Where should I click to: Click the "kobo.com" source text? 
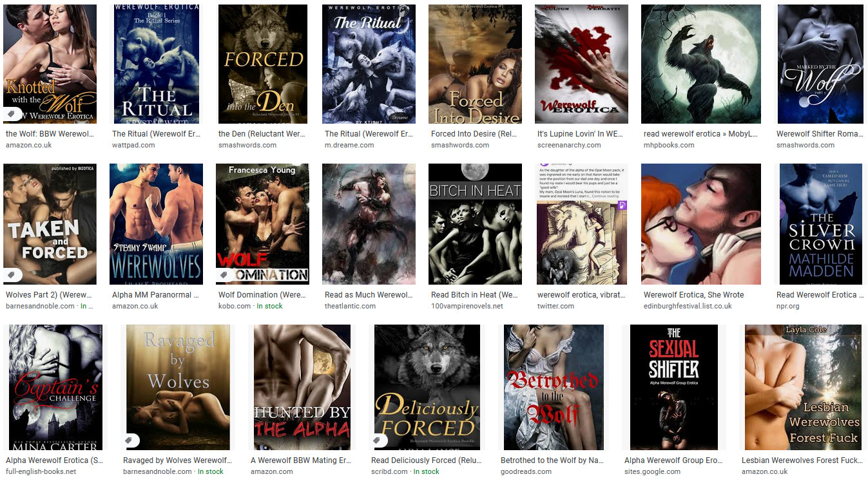[235, 307]
